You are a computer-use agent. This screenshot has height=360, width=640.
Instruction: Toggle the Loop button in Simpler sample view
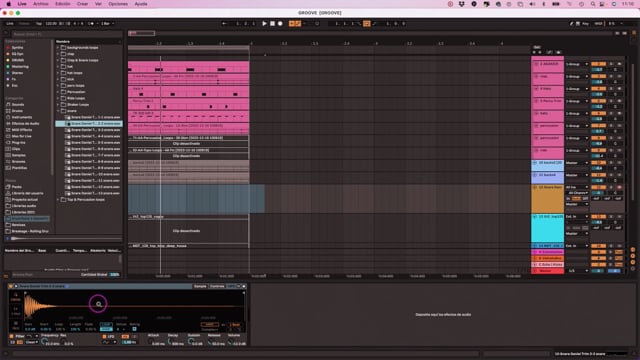coord(106,324)
